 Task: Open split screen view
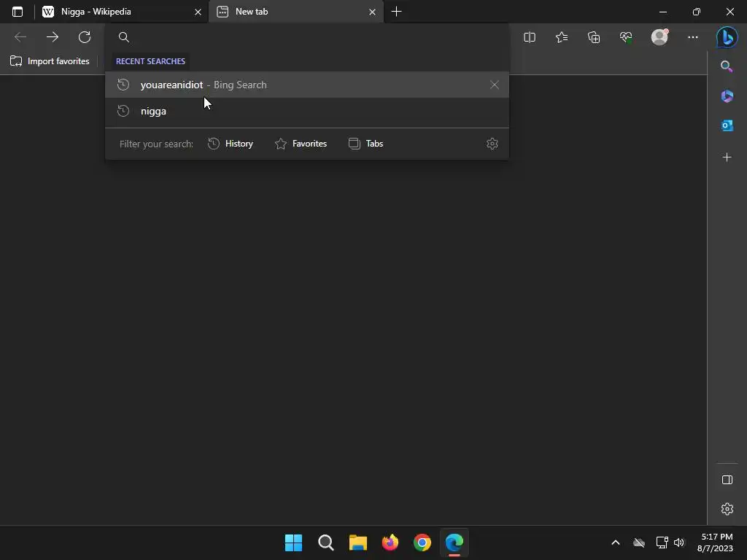pyautogui.click(x=530, y=37)
